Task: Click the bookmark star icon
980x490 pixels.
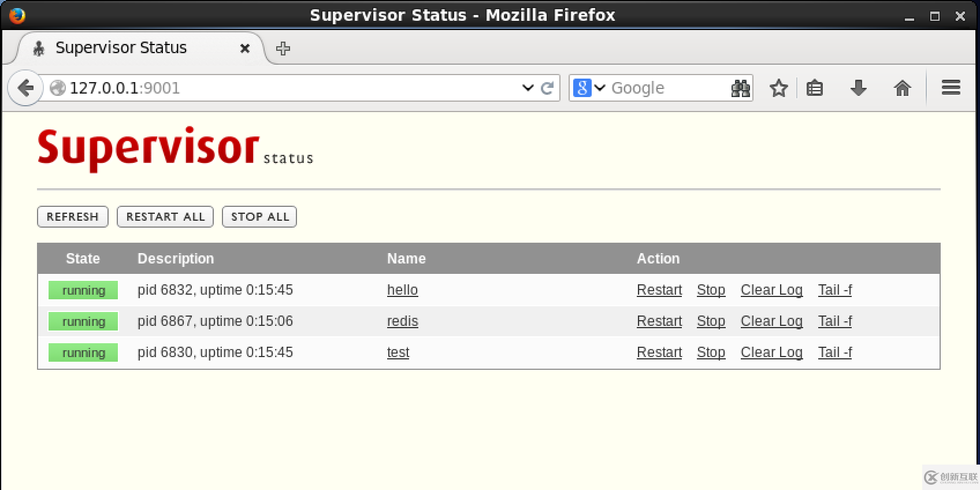Action: (778, 88)
